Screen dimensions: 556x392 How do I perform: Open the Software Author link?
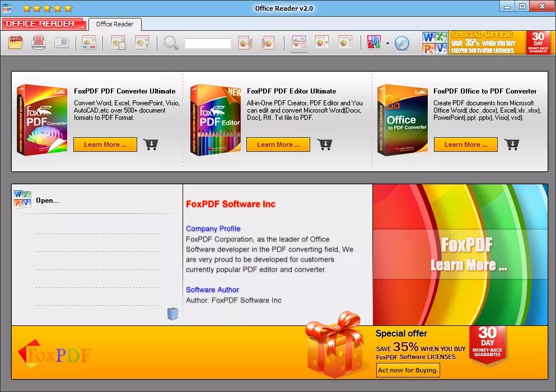212,290
